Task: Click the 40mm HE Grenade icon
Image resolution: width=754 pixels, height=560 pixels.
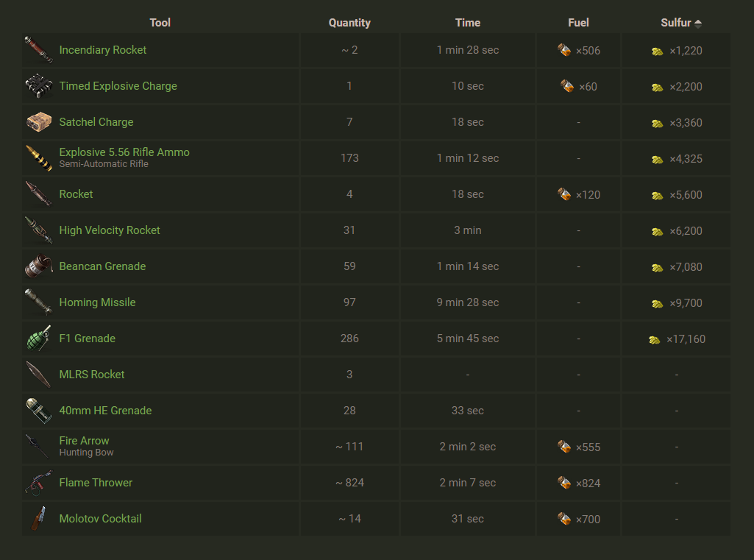Action: (x=38, y=411)
